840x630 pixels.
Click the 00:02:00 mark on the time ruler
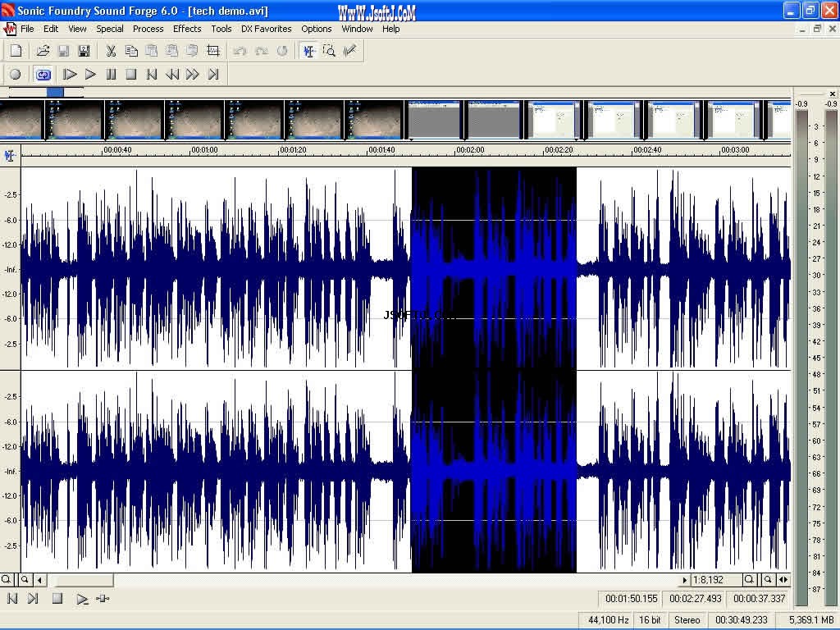pos(470,150)
